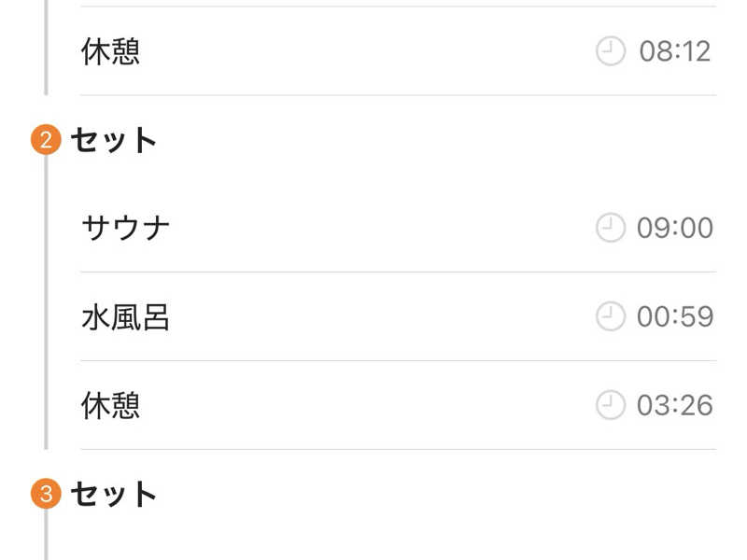Click the orange number 3 badge

46,494
